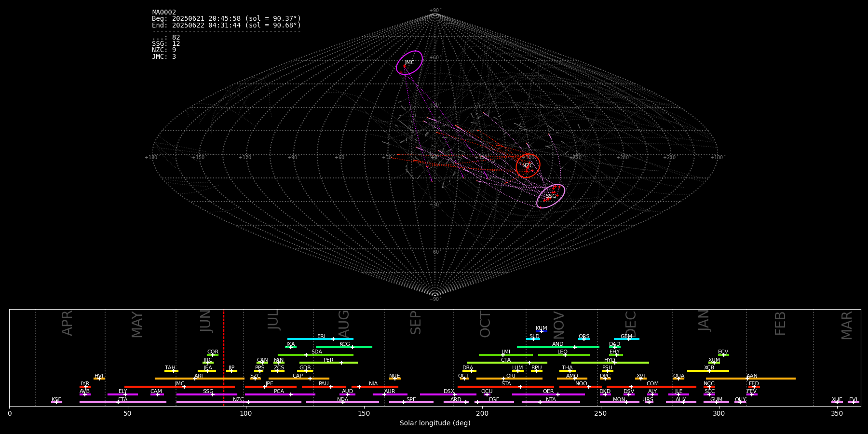The image size is (868, 434).
Task: Click the '...: 82' sporadic count line
Action: coord(166,38)
